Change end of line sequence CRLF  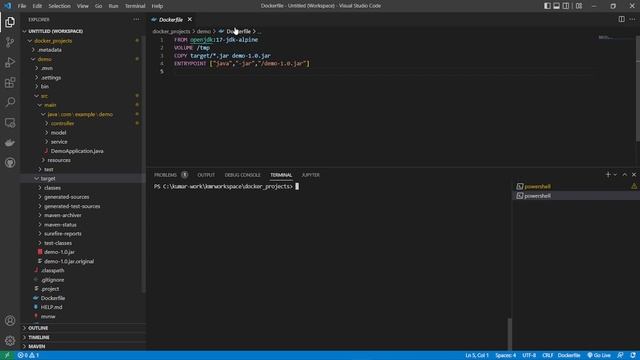pos(547,355)
